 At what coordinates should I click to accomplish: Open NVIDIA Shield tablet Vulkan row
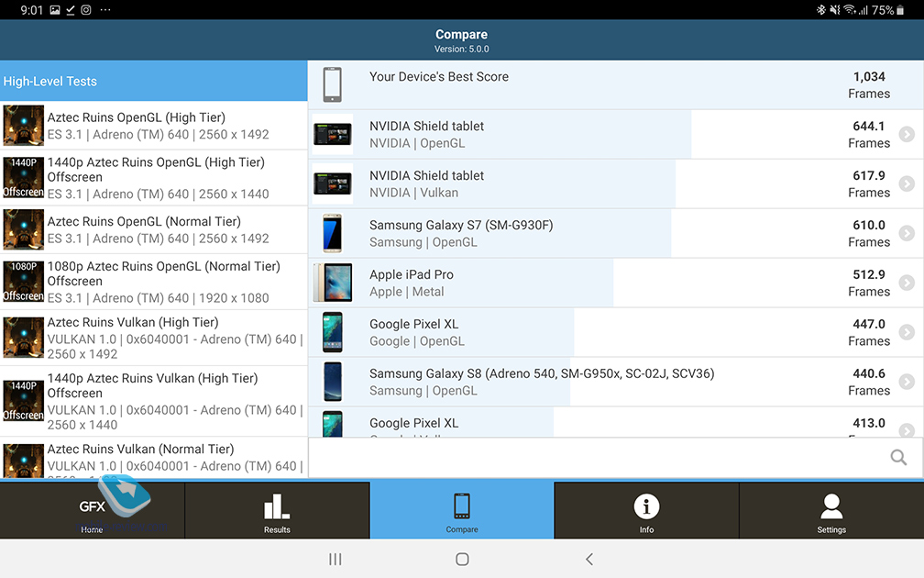616,184
